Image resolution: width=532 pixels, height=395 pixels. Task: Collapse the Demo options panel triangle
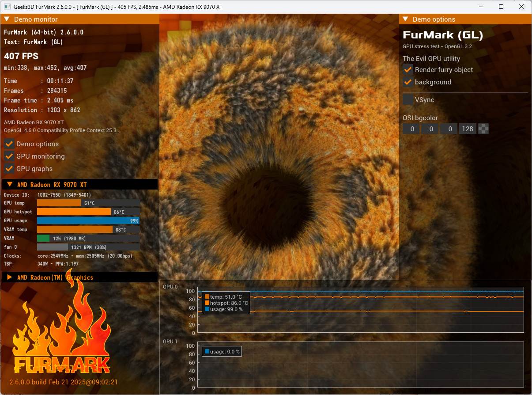(x=406, y=19)
